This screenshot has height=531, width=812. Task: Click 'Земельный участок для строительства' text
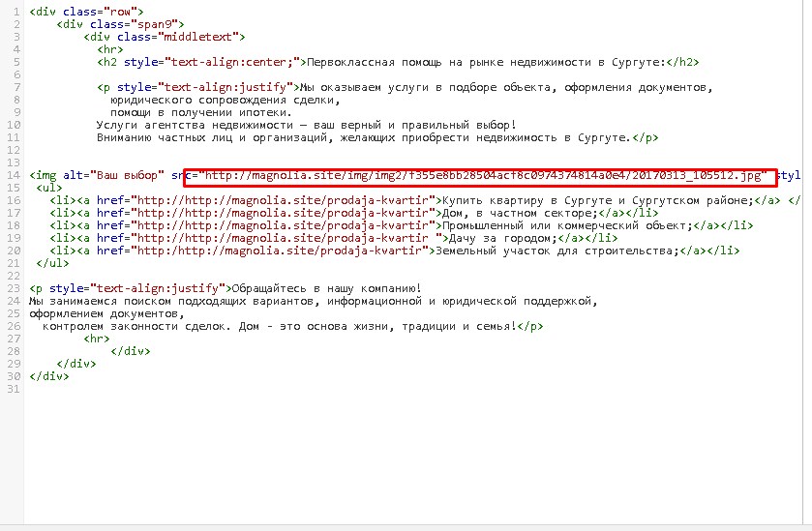tap(556, 251)
